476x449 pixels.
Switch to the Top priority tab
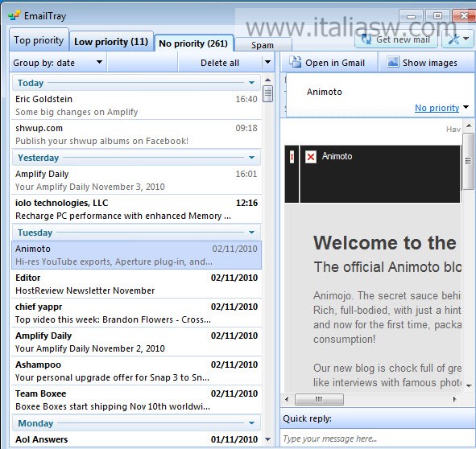click(x=39, y=39)
